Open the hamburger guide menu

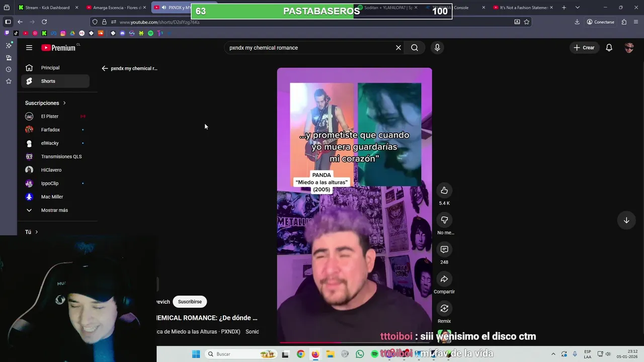pos(29,48)
